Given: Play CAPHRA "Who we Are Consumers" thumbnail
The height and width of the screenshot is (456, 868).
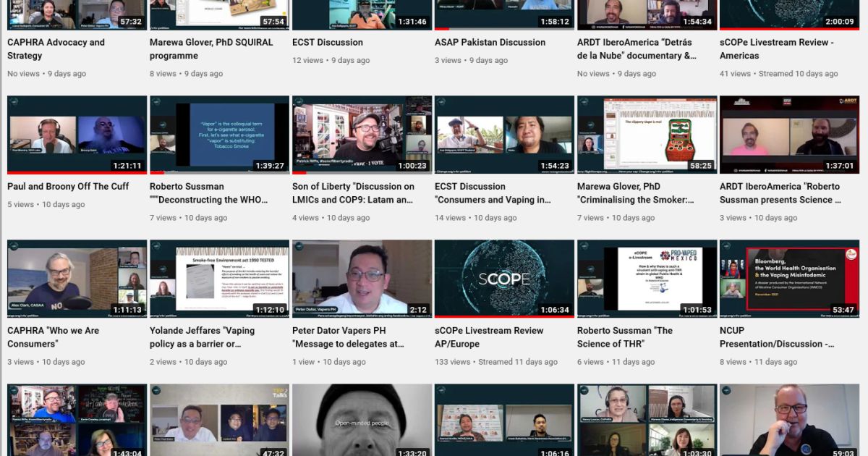Looking at the screenshot, I should pyautogui.click(x=77, y=279).
